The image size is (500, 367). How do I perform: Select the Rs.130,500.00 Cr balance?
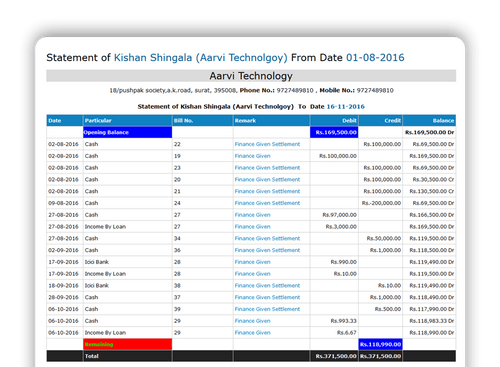tap(432, 191)
